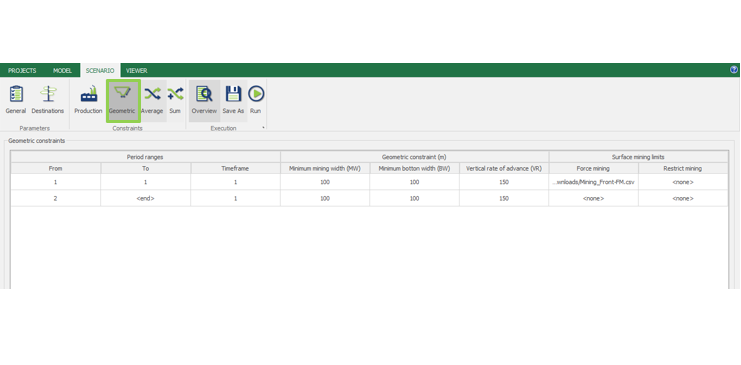Select Minimum bottom width (BW) header
This screenshot has width=741, height=365.
[x=414, y=168]
